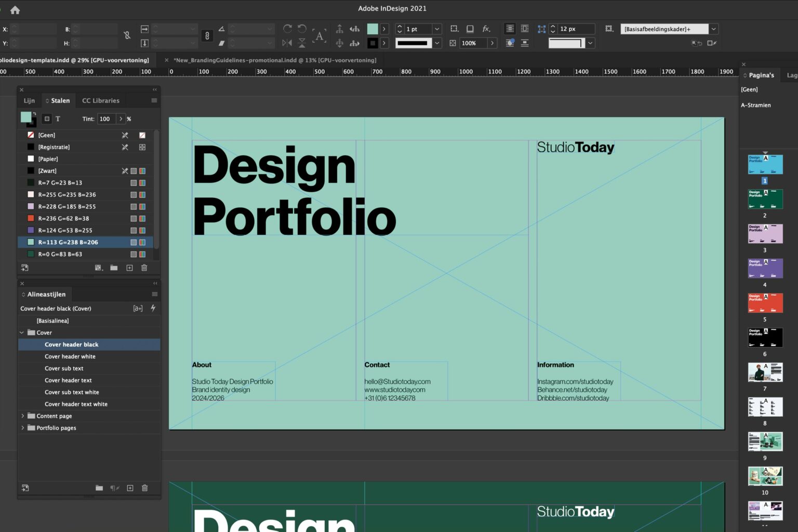798x532 pixels.
Task: Create a new paragraph style
Action: [x=130, y=488]
